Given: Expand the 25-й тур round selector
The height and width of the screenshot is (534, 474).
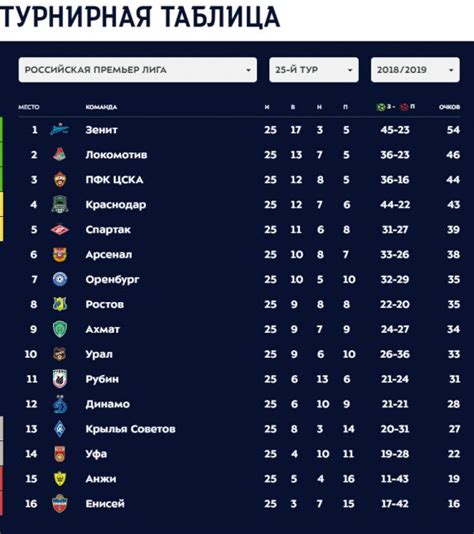Looking at the screenshot, I should click(x=314, y=70).
